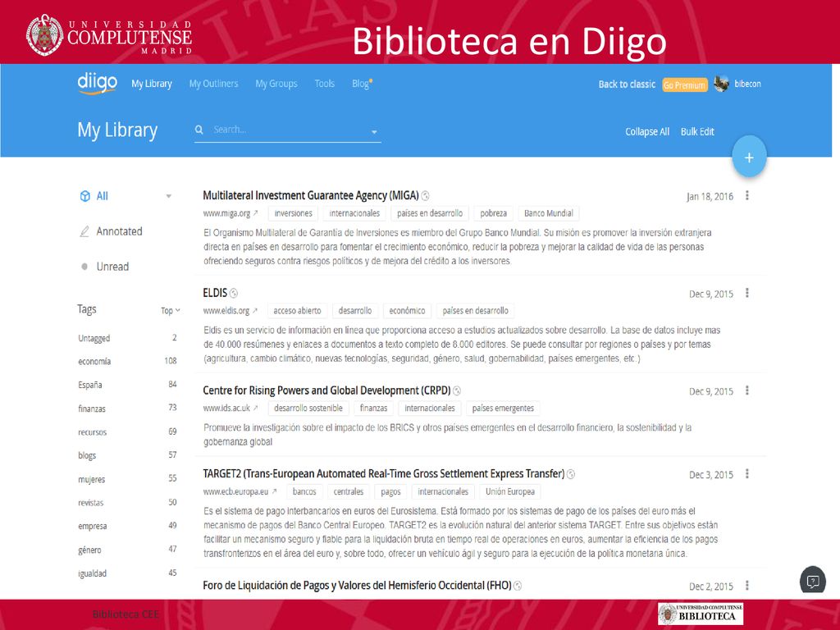Screen dimensions: 840x630
Task: Open the Tags sort dropdown labeled Top
Action: coord(171,310)
